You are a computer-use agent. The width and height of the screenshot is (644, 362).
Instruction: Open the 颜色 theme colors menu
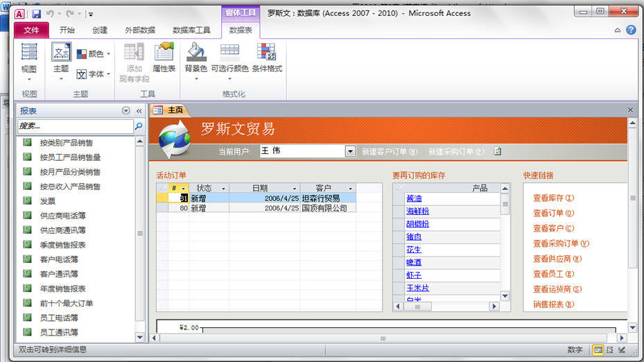click(94, 54)
